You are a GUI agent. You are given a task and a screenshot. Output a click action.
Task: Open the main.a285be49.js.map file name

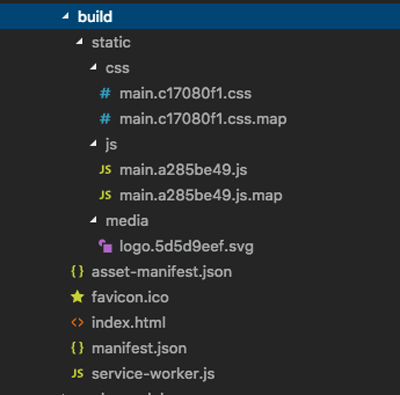(201, 195)
